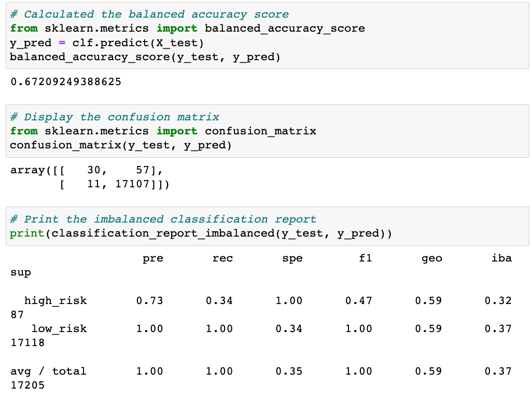Click the 'iba' column header
The width and height of the screenshot is (532, 413).
pos(501,258)
